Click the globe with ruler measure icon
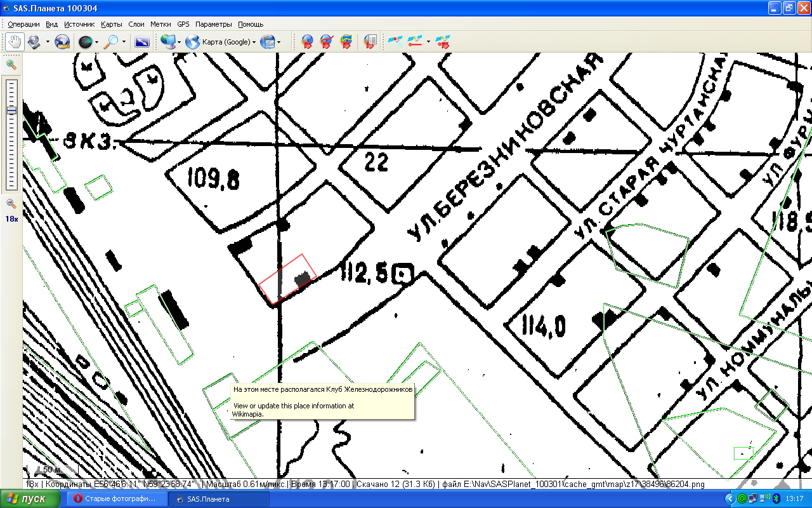 coord(62,42)
